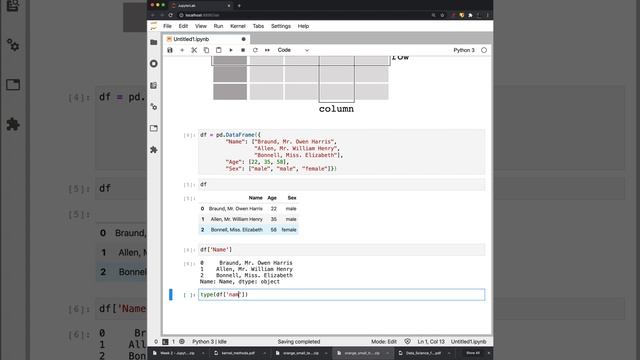The width and height of the screenshot is (640, 360).
Task: Open the browser three-dot menu
Action: coord(487,15)
